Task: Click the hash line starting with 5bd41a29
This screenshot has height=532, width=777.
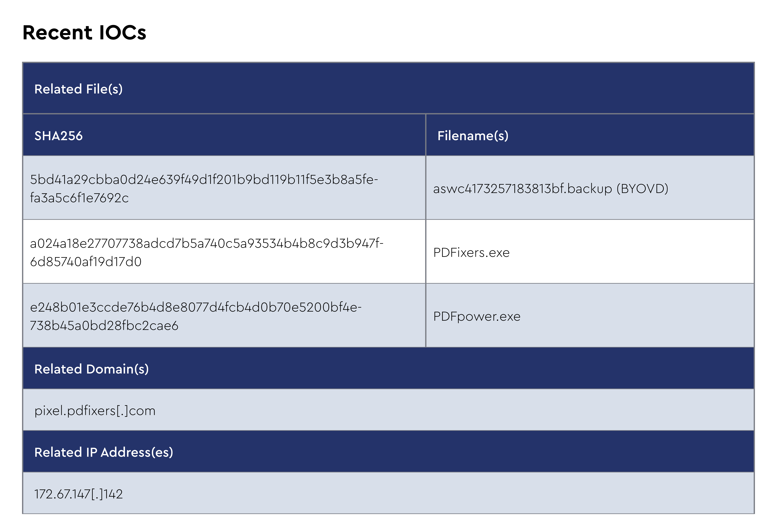Action: [204, 180]
